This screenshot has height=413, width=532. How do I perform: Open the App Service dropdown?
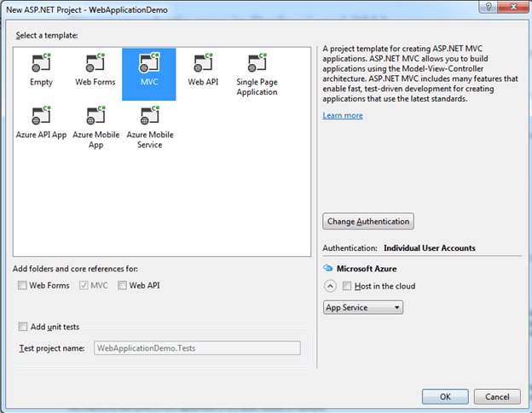point(363,307)
